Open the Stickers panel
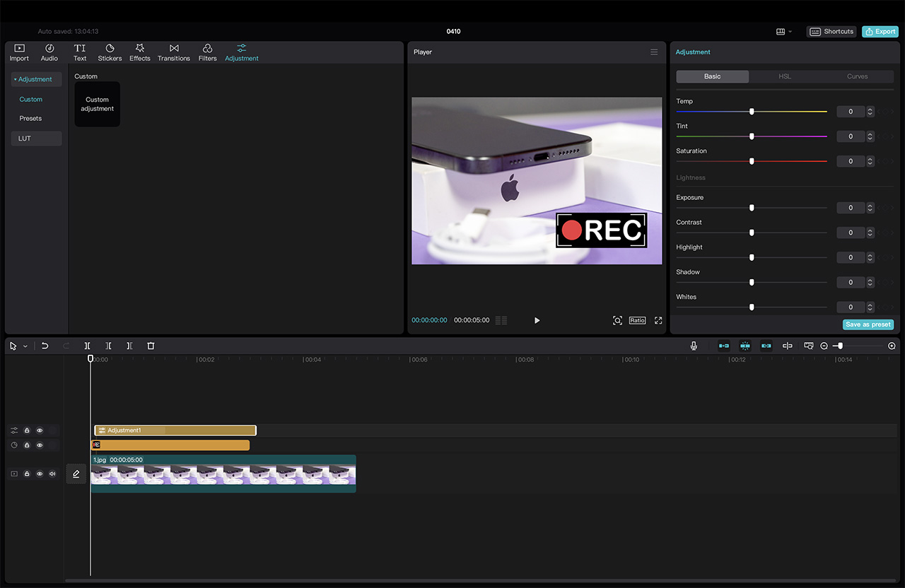Screen dimensions: 905x588 pos(110,52)
